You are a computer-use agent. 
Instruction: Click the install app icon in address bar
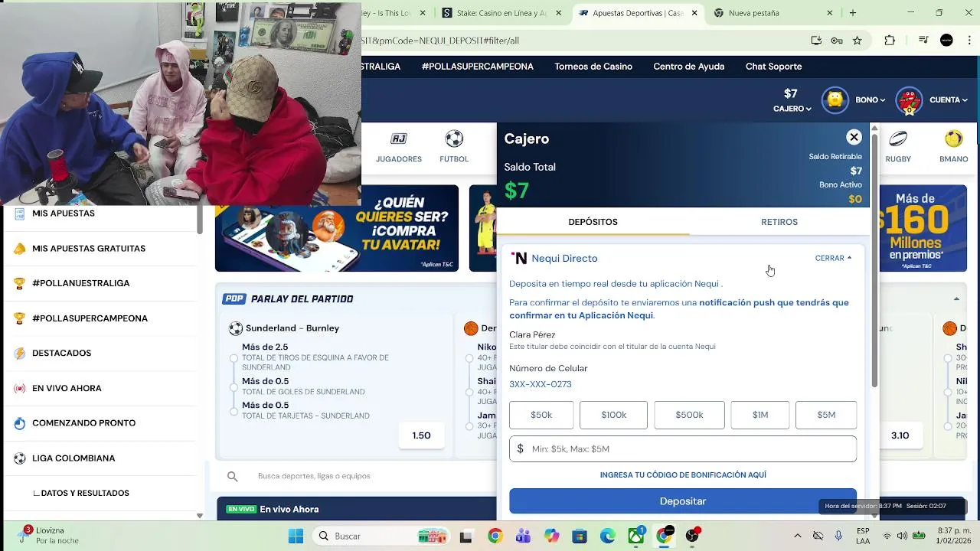coord(816,41)
